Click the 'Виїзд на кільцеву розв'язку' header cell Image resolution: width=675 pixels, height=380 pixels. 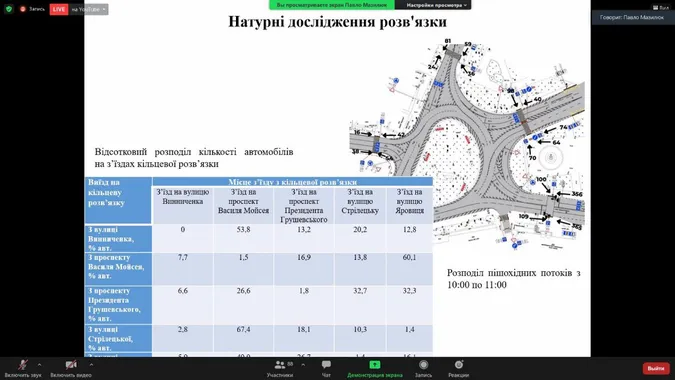pyautogui.click(x=118, y=200)
